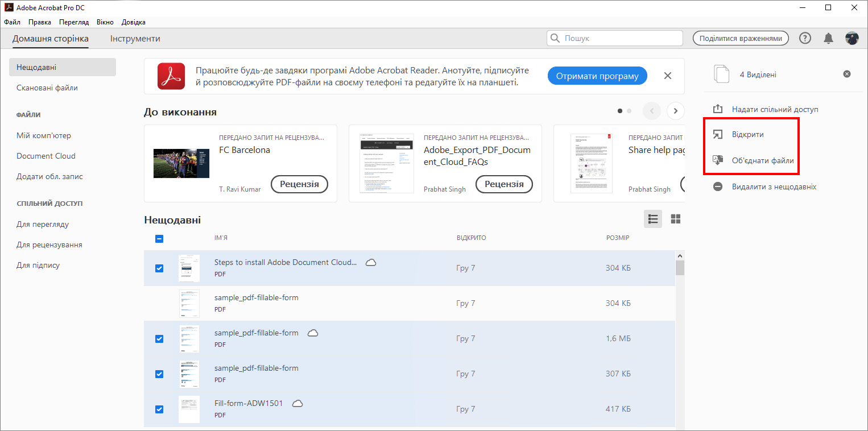Show next To Do cards
Screen dimensions: 868x431
point(675,111)
